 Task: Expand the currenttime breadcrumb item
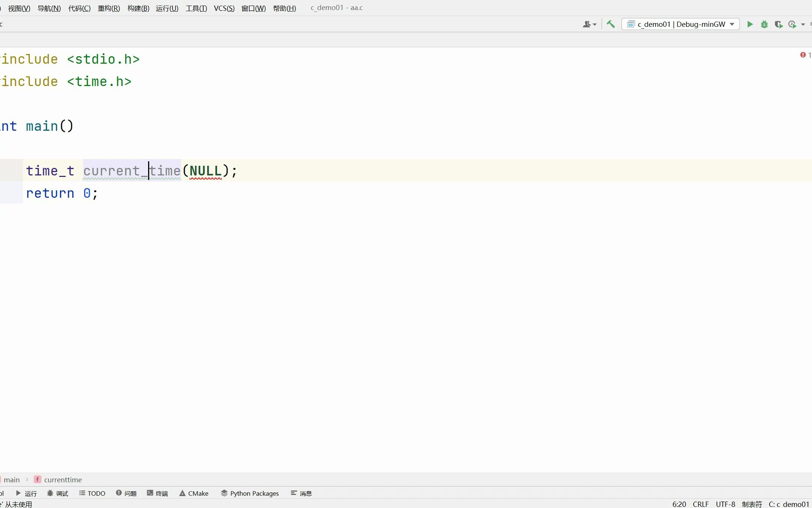click(63, 479)
